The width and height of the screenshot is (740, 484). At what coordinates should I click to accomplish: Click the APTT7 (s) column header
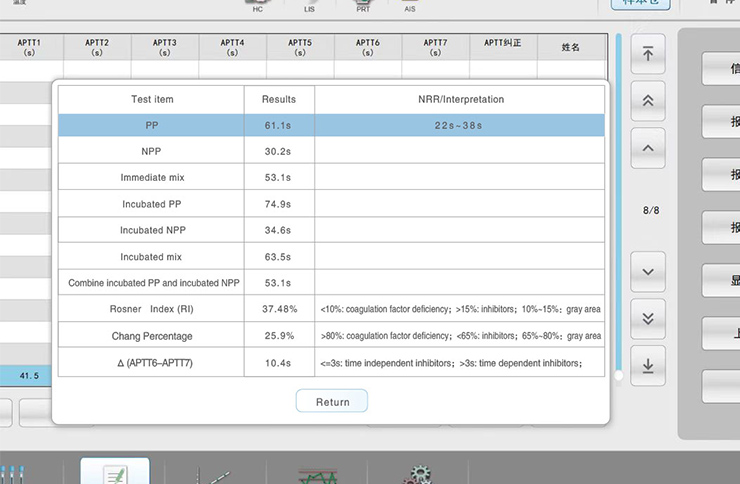(436, 47)
